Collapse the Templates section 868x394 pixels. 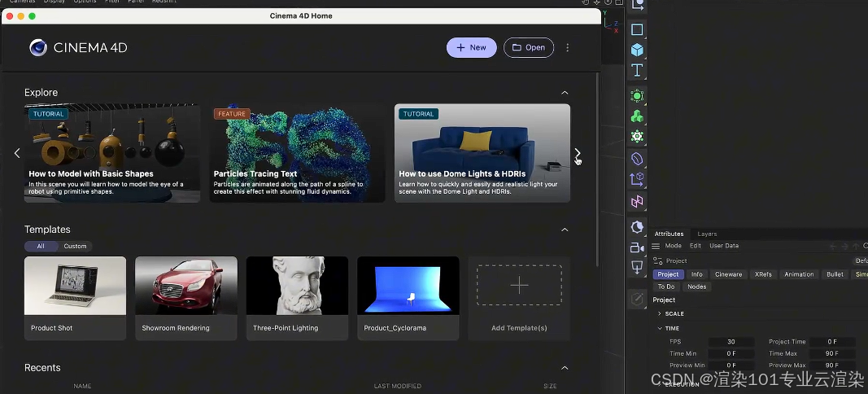click(565, 230)
